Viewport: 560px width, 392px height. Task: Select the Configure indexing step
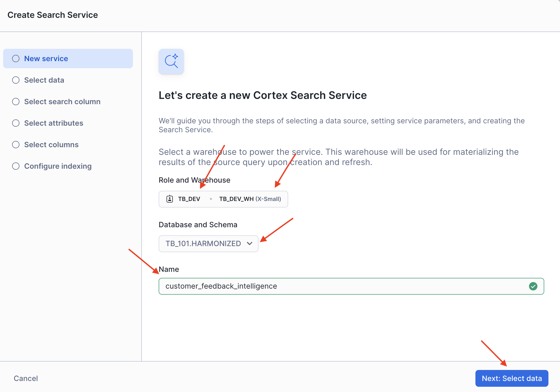[x=58, y=166]
